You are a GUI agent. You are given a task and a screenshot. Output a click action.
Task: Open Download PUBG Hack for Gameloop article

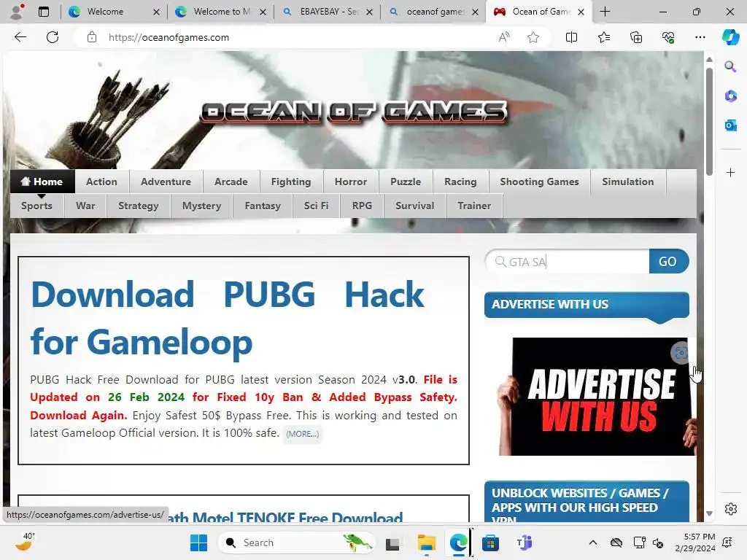228,318
